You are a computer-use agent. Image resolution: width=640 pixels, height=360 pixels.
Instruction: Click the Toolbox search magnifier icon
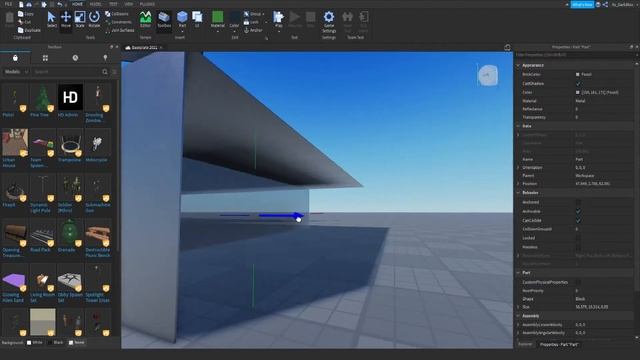pyautogui.click(x=105, y=72)
